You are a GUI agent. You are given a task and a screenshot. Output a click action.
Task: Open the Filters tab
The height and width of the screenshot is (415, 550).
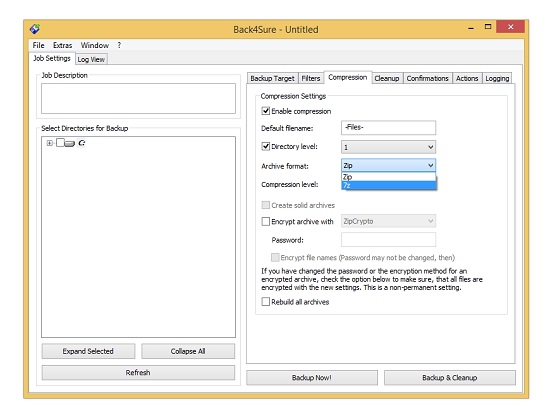tap(311, 78)
